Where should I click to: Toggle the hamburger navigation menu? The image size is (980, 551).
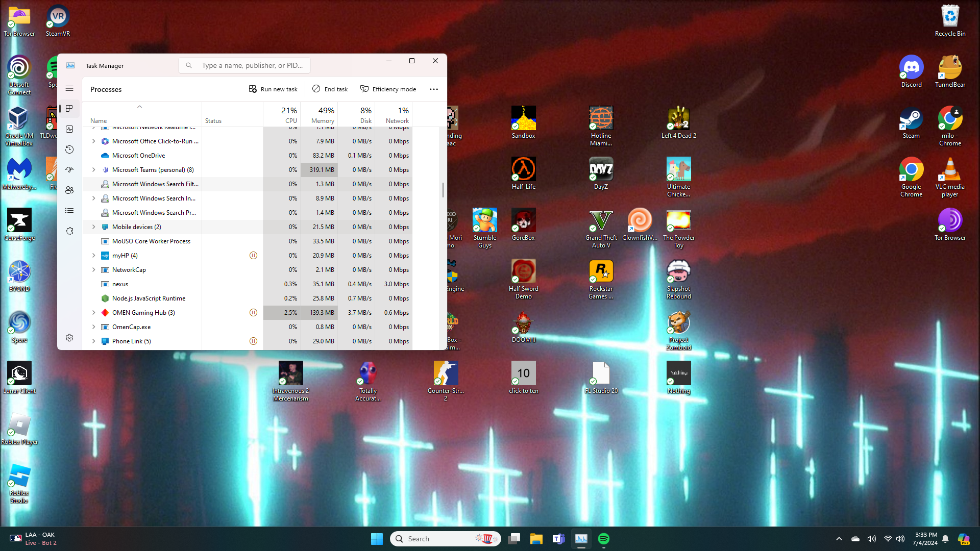pyautogui.click(x=69, y=89)
